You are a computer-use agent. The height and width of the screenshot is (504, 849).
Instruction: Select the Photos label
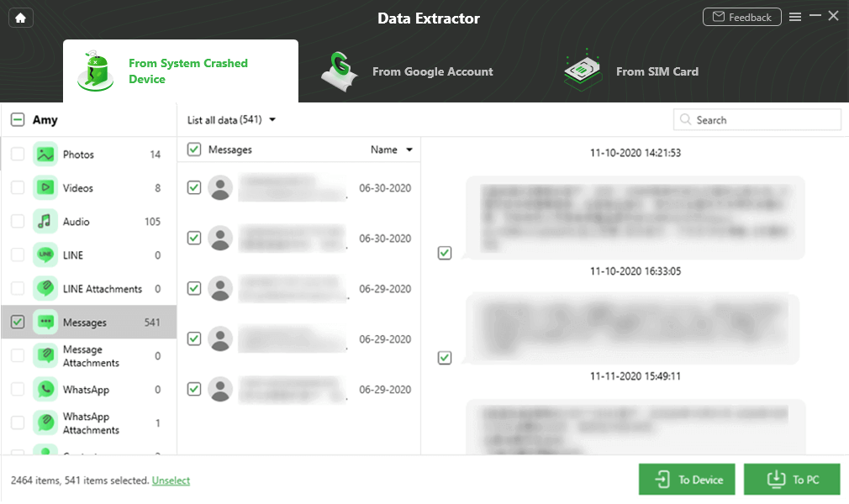(x=78, y=155)
